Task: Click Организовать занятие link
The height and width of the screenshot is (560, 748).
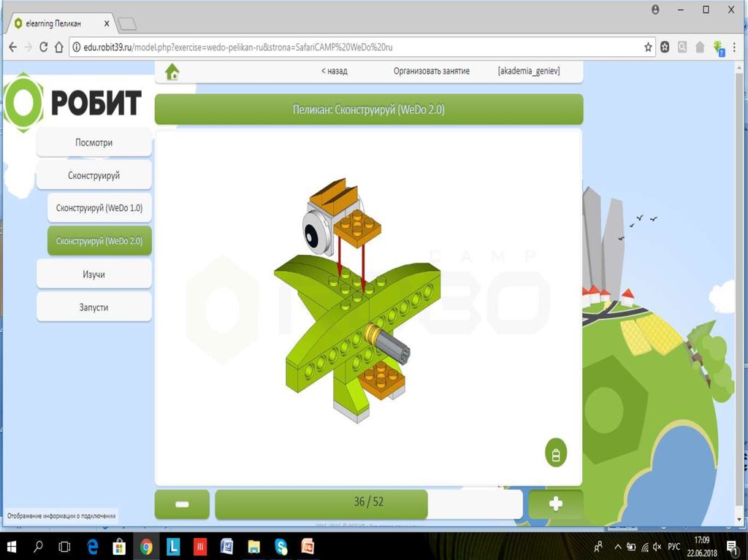Action: tap(431, 71)
